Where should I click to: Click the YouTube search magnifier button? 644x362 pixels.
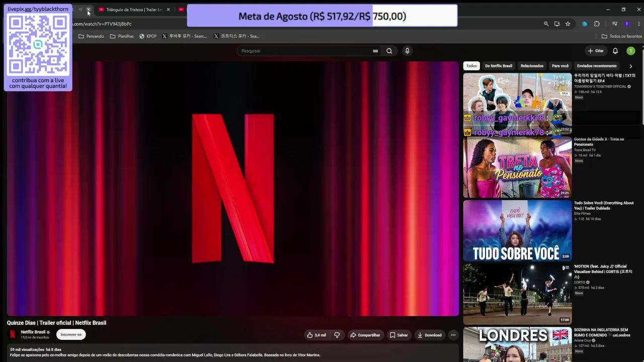[389, 51]
